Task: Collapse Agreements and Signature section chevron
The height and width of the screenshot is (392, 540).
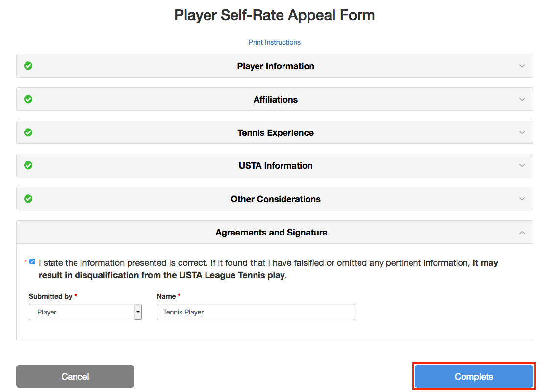Action: click(522, 233)
